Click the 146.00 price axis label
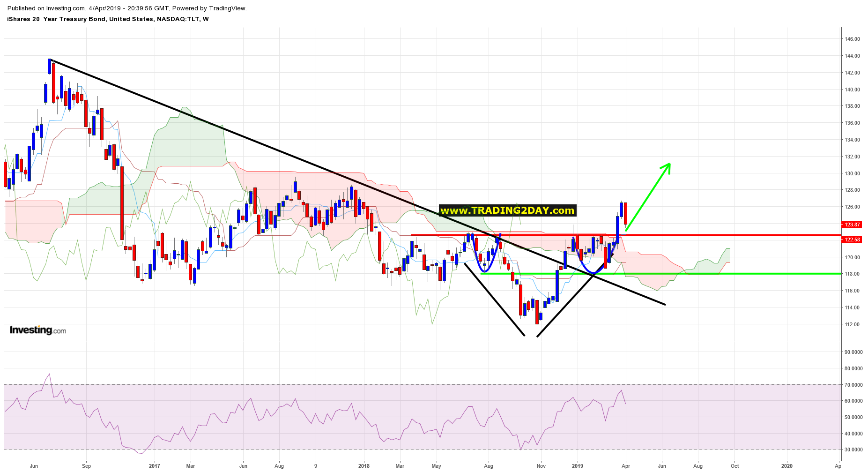The width and height of the screenshot is (868, 472). (852, 39)
